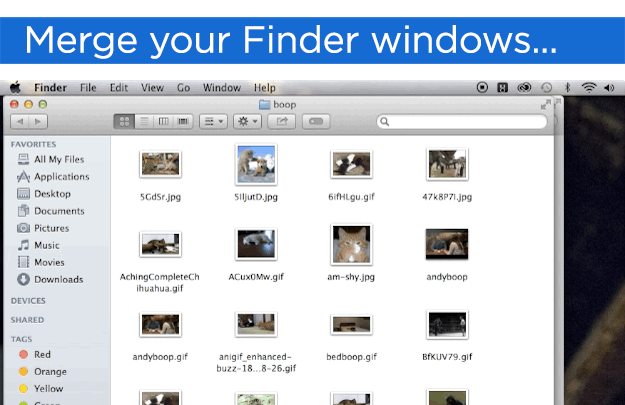Open the Window menu
Screen dimensions: 625x405
pos(222,87)
